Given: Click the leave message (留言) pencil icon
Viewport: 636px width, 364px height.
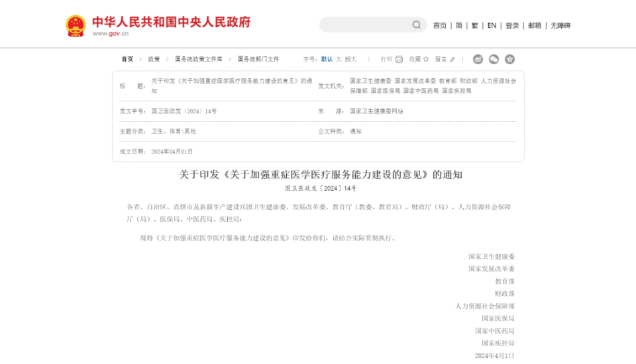Looking at the screenshot, I should (x=452, y=59).
